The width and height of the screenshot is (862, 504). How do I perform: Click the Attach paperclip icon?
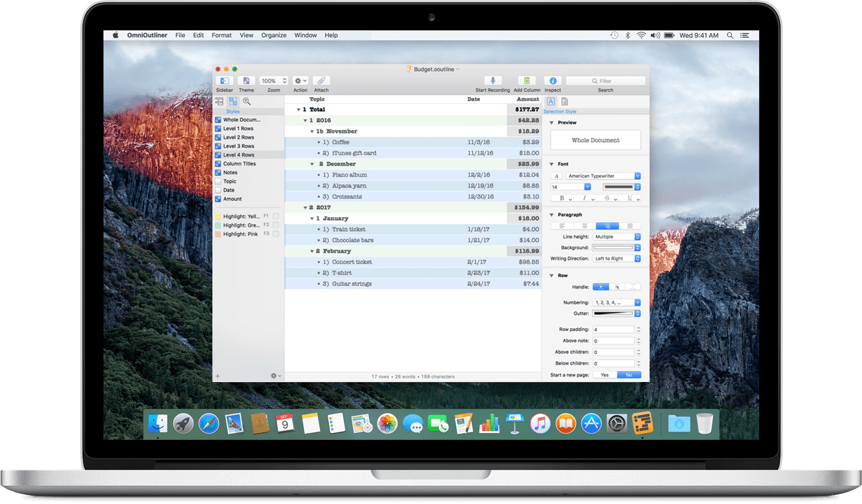pos(321,81)
